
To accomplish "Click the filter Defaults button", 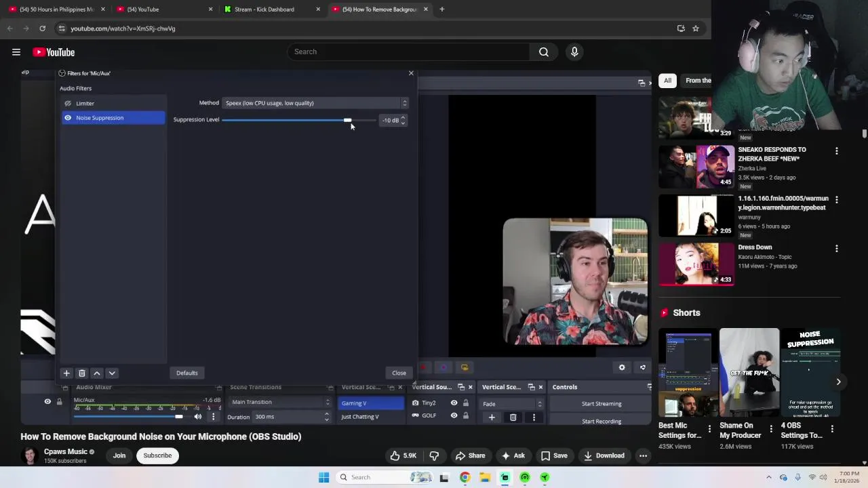I will tap(186, 373).
